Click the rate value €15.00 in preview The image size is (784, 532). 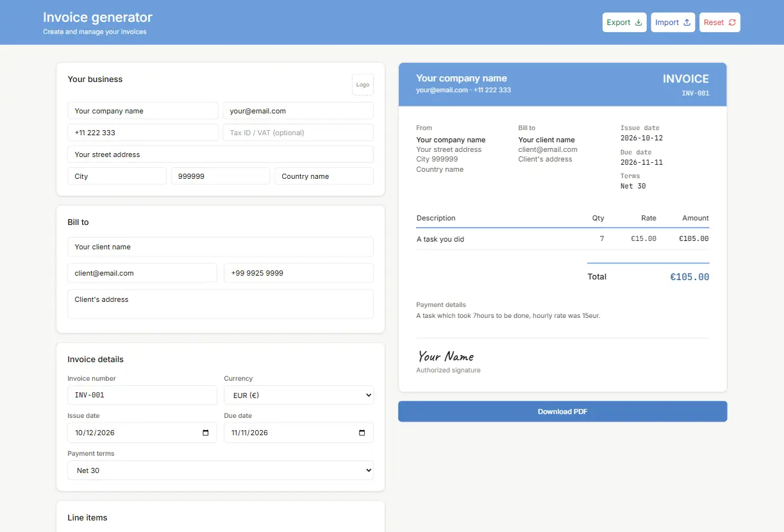point(644,239)
